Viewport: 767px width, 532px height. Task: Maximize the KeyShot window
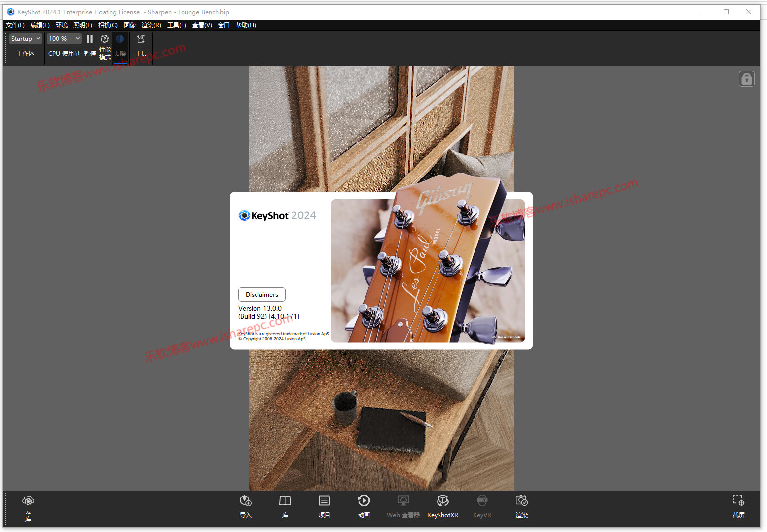pyautogui.click(x=726, y=12)
